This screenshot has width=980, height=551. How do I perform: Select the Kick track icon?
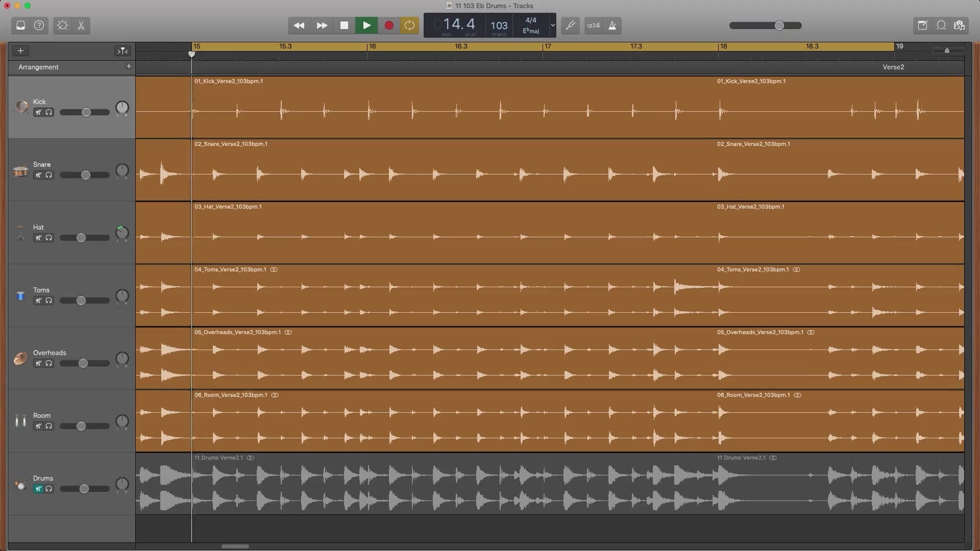[21, 107]
